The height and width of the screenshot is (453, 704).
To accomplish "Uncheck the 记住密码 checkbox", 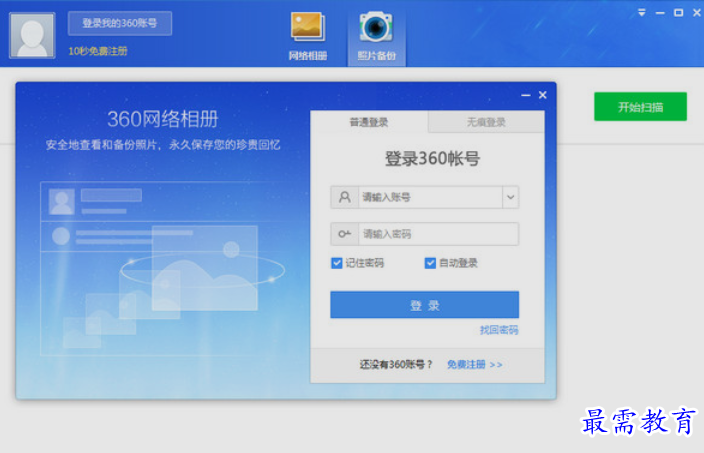I will pyautogui.click(x=337, y=263).
